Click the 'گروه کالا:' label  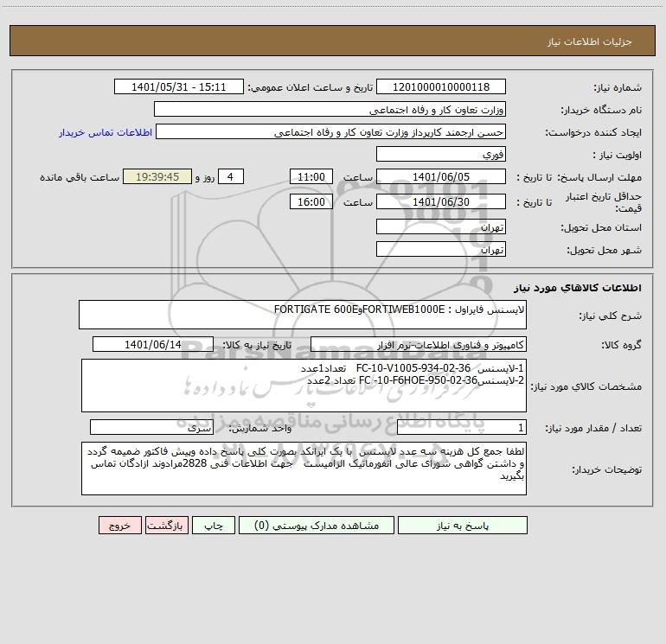[621, 345]
